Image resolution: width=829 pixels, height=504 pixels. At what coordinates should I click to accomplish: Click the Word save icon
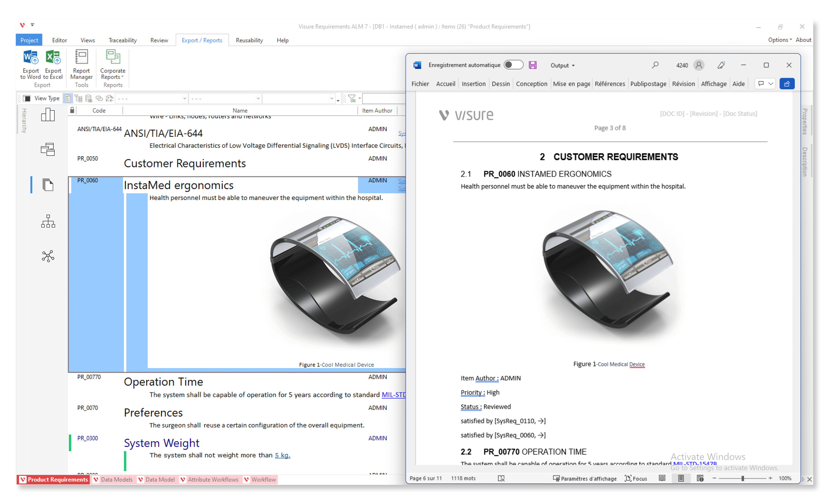pyautogui.click(x=533, y=65)
